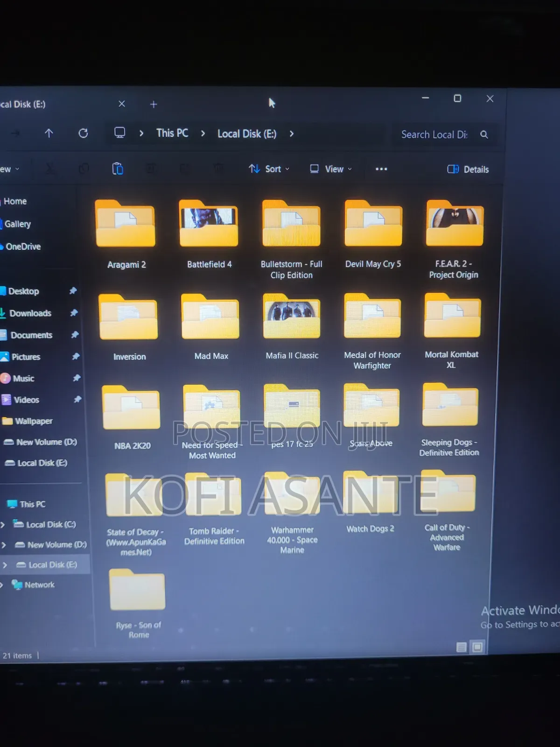Viewport: 560px width, 747px height.
Task: Open a new tab with plus
Action: (154, 104)
